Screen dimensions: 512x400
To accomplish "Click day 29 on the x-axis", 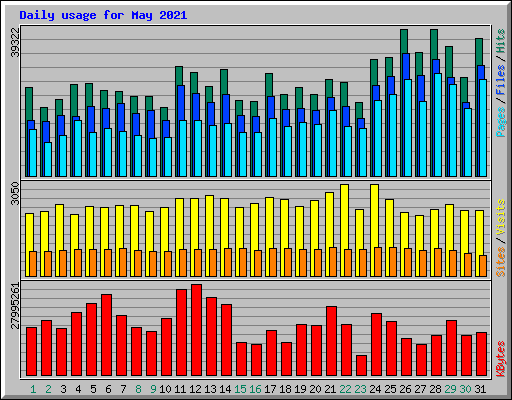I will pyautogui.click(x=450, y=389).
